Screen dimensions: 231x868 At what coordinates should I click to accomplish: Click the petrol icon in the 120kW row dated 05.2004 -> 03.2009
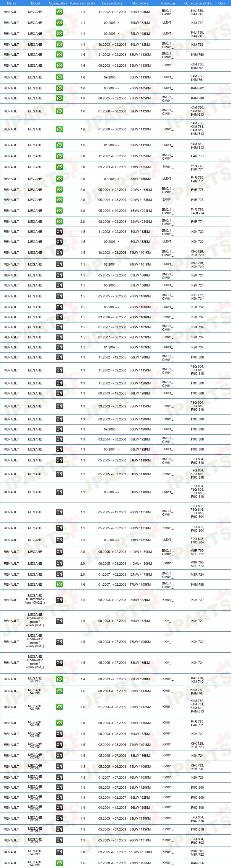[59, 200]
